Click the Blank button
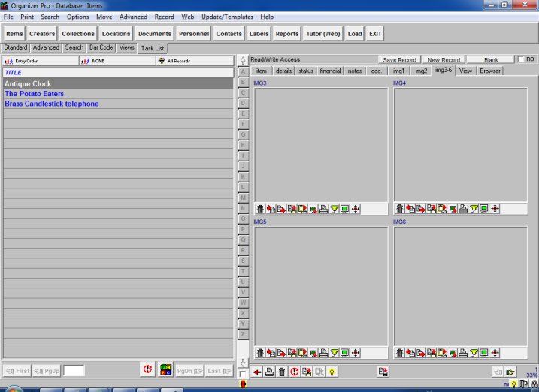 click(491, 60)
